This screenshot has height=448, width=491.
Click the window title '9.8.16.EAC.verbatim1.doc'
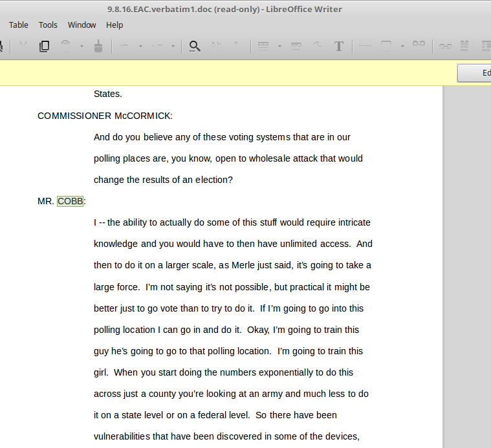(160, 10)
